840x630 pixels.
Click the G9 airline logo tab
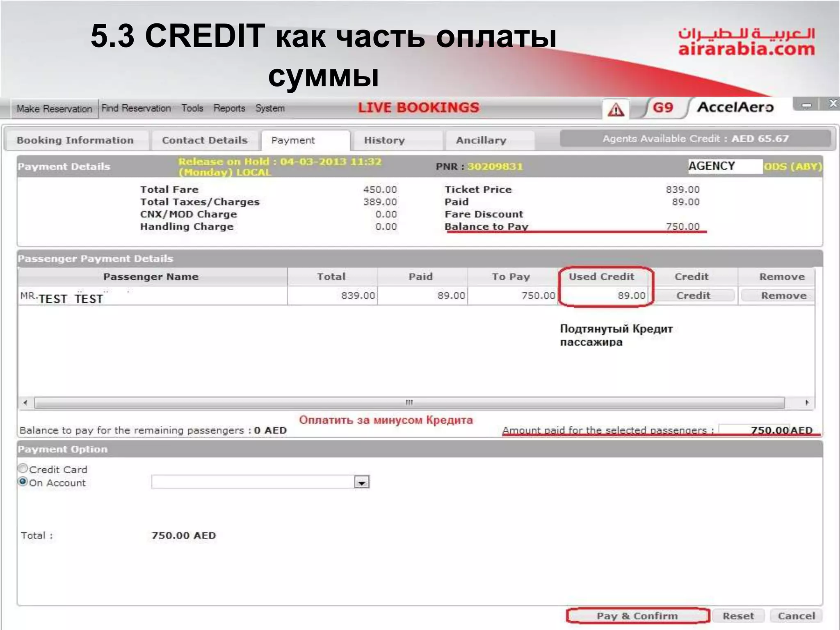coord(663,107)
